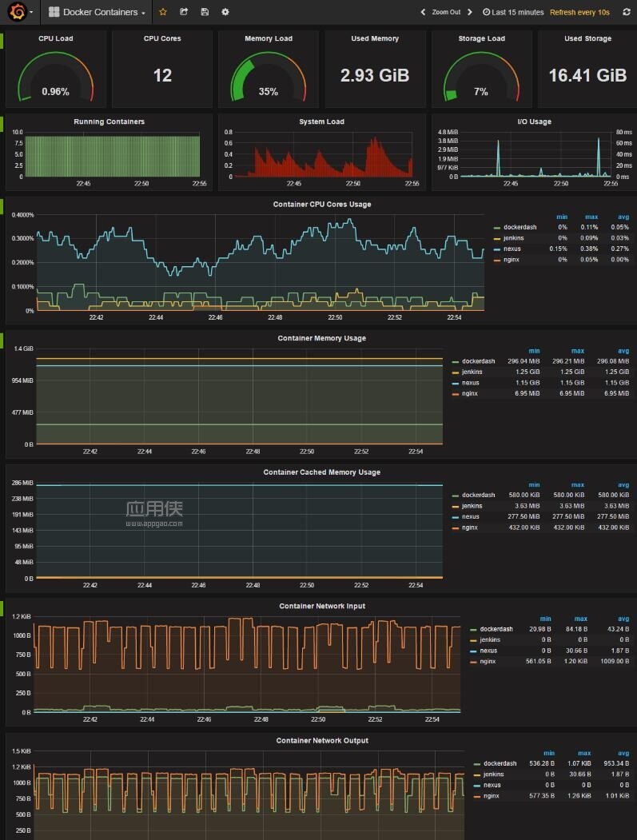637x840 pixels.
Task: Open Container Cached Memory Usage title menu
Action: [x=322, y=472]
